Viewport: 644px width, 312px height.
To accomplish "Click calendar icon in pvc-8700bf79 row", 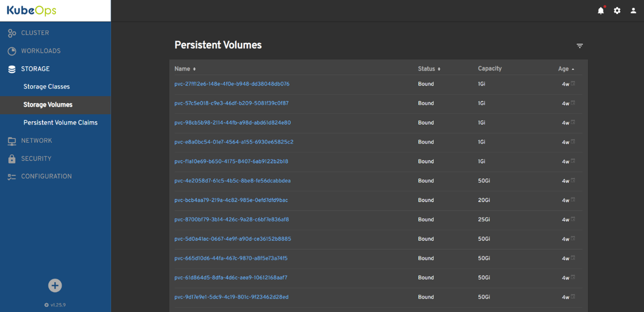I will 573,219.
